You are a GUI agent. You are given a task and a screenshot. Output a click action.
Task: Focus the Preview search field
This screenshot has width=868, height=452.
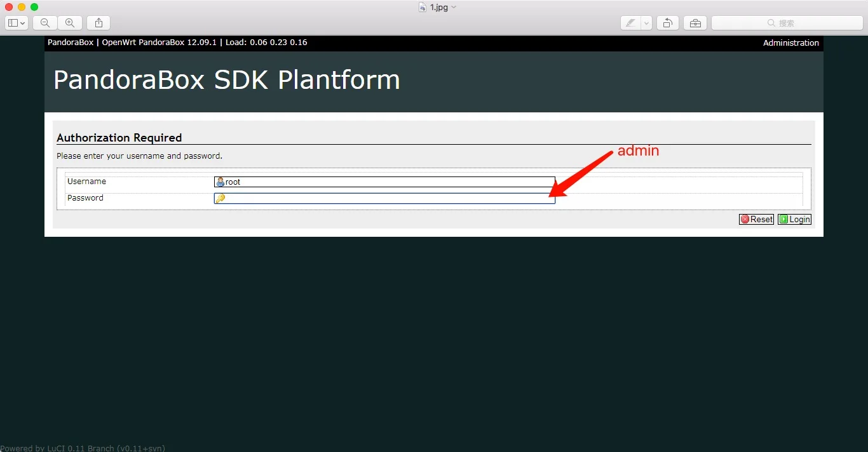[787, 23]
